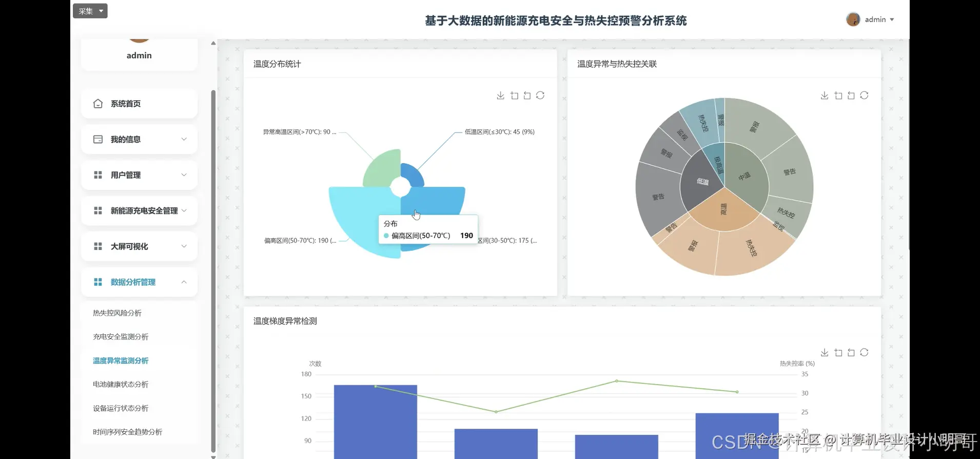The width and height of the screenshot is (980, 459).
Task: Click the 偏高区间(50-70℃): 190 pie label
Action: coord(300,240)
